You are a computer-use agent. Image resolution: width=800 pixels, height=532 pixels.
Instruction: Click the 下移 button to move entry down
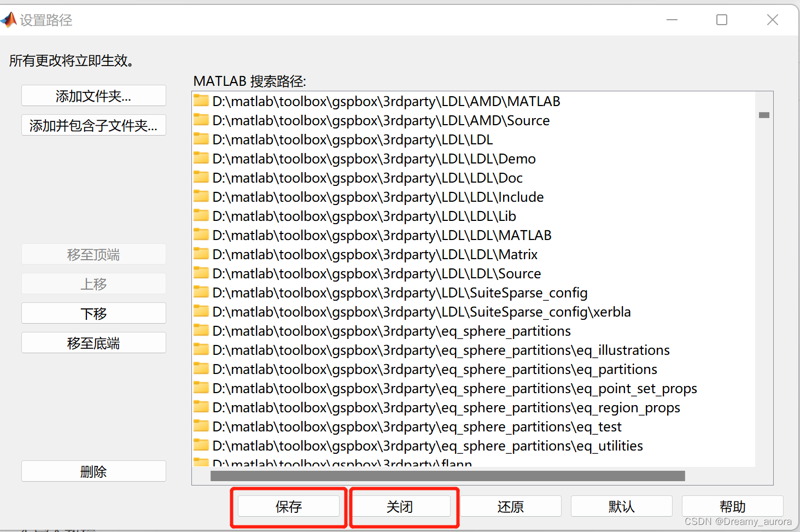pyautogui.click(x=93, y=313)
